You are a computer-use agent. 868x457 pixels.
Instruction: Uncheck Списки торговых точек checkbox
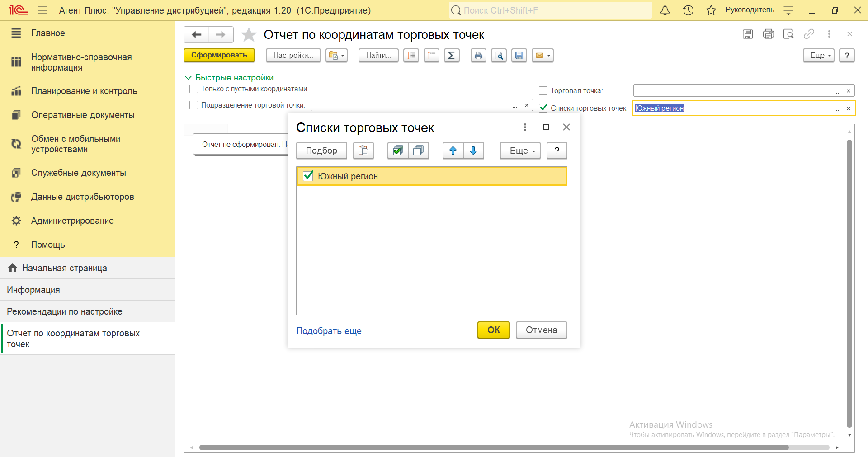pos(543,108)
